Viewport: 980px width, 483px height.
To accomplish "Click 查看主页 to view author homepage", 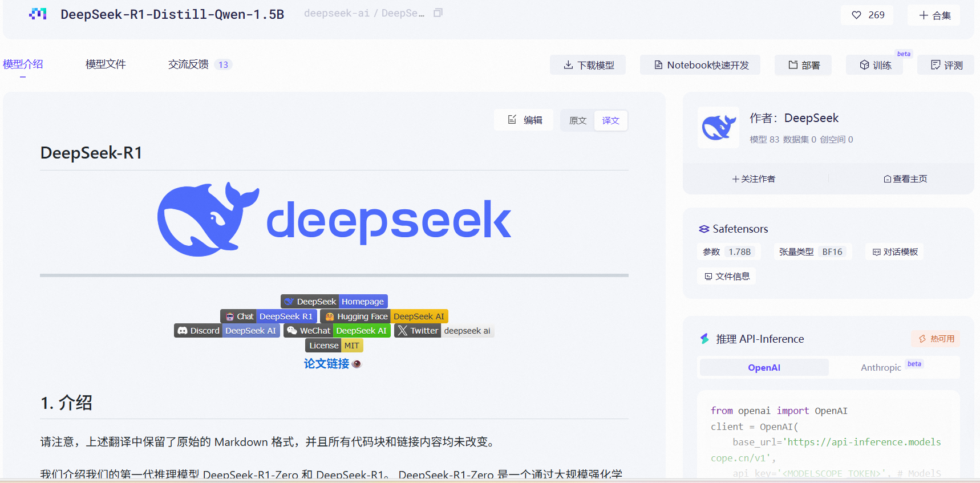I will [905, 178].
